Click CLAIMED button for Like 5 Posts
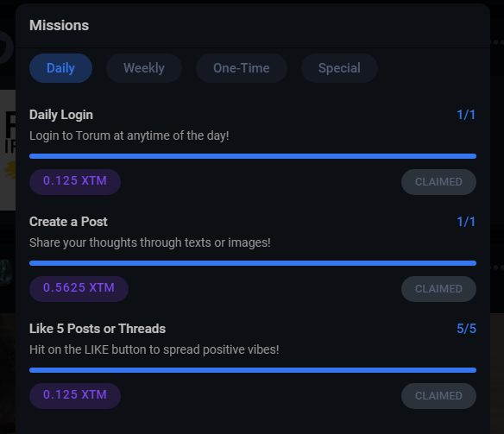Screen dimensions: 504x434 click(438, 396)
